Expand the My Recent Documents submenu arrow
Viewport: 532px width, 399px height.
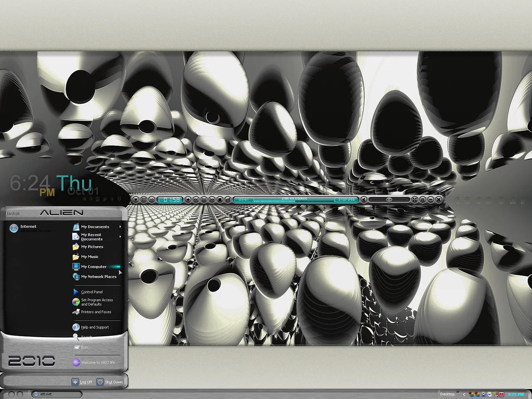click(121, 236)
